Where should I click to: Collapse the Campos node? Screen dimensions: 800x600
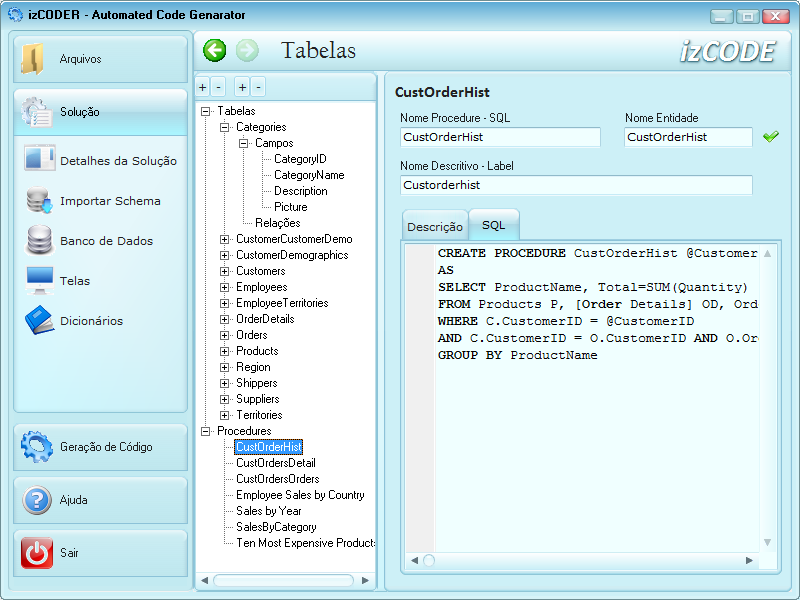243,143
